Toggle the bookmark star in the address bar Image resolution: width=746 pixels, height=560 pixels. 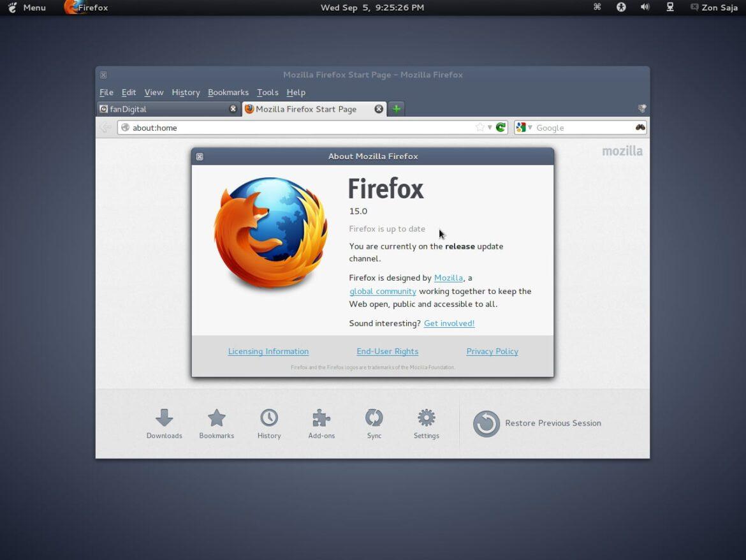[478, 127]
